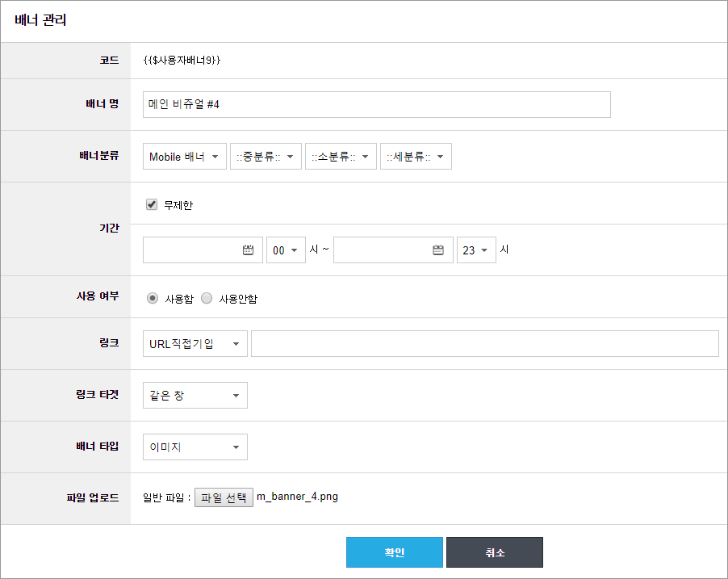Click the file name m_banner_4.png
This screenshot has height=579, width=728.
pyautogui.click(x=297, y=497)
